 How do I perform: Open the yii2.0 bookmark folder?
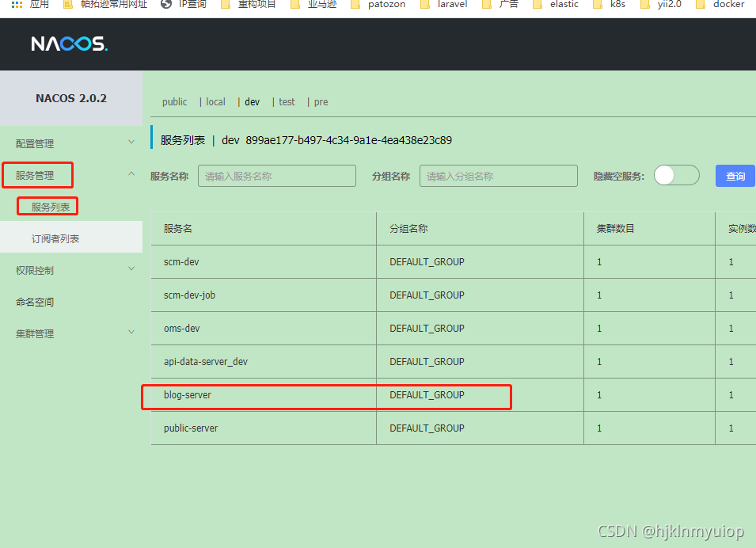[660, 4]
